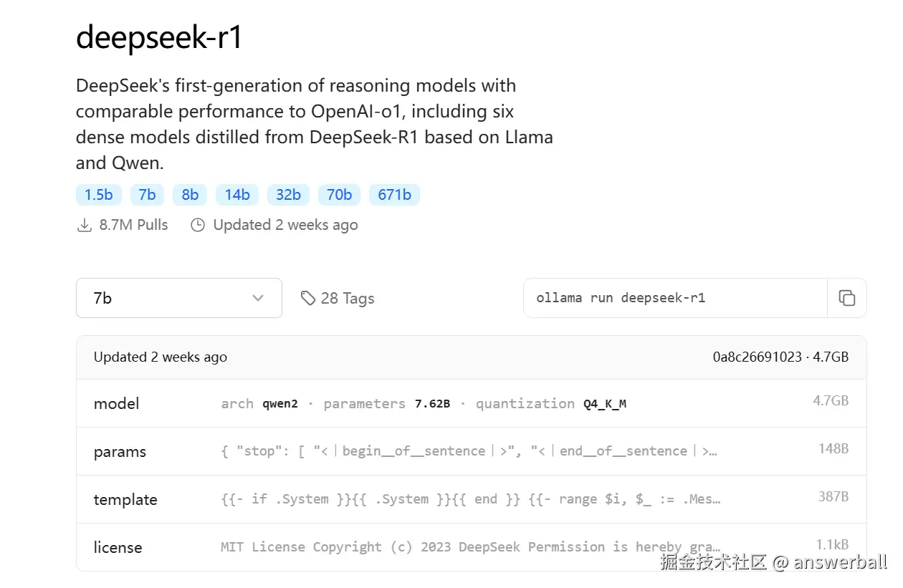Screen dimensions: 903x588
Task: Select the 1.5b size tag
Action: [99, 195]
